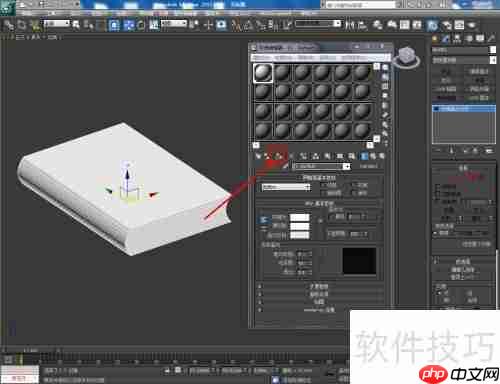The image size is (500, 384).
Task: Select the Select and Link tool
Action: click(9, 25)
